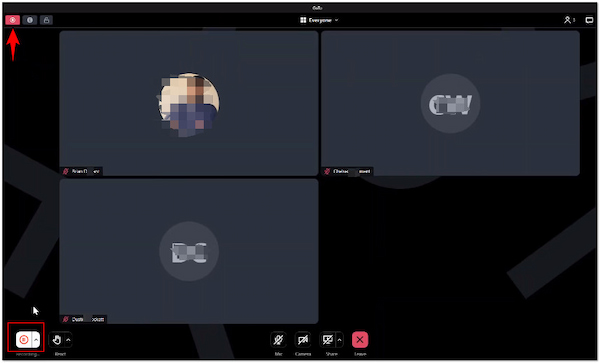The width and height of the screenshot is (600, 363).
Task: Open the Everyone view layout dropdown
Action: [x=319, y=20]
